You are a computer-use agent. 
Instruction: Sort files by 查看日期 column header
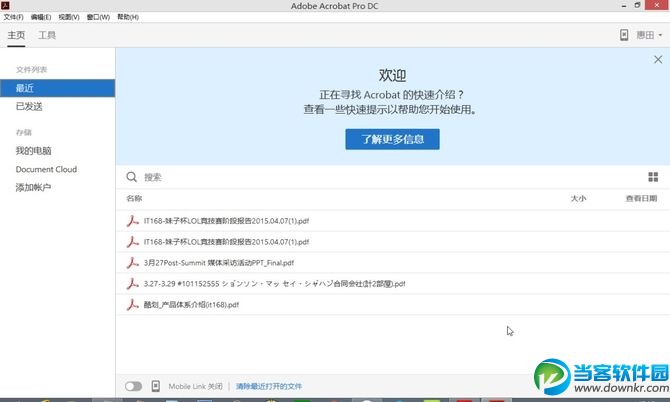(641, 198)
